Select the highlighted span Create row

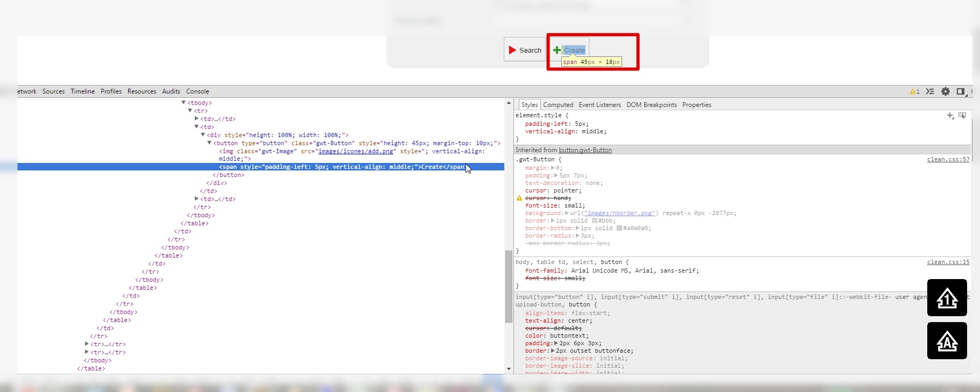[260, 167]
